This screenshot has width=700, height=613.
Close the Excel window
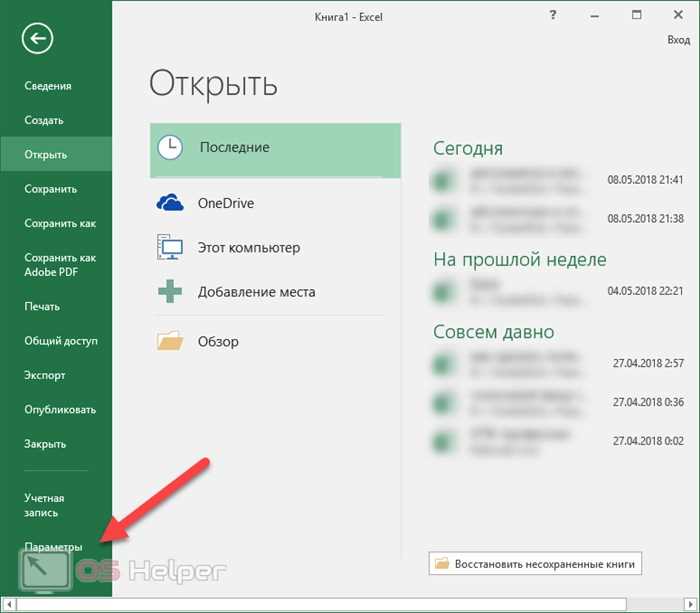pos(678,15)
